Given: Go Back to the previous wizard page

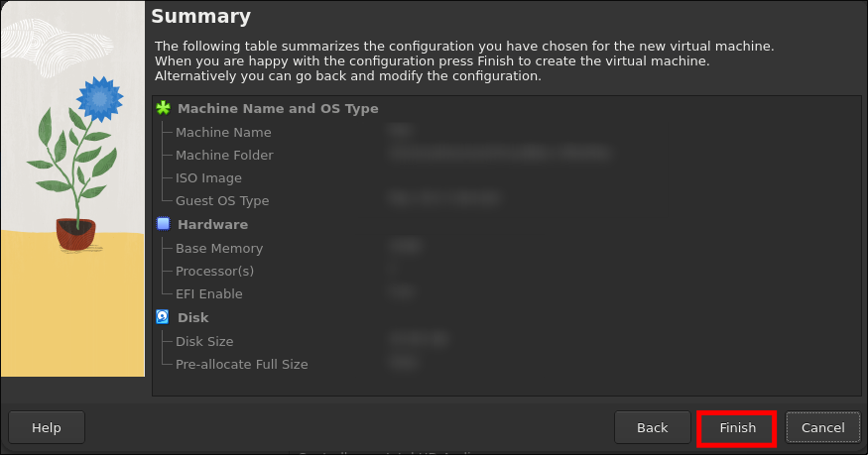Looking at the screenshot, I should point(652,428).
